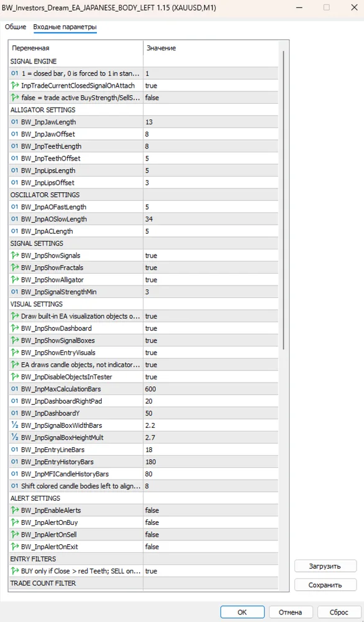
Task: Click the Значение column header
Action: [211, 48]
